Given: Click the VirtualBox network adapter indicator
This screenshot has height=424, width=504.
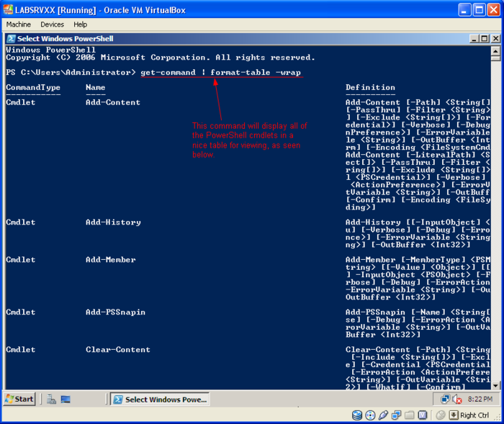Looking at the screenshot, I should coord(396,415).
